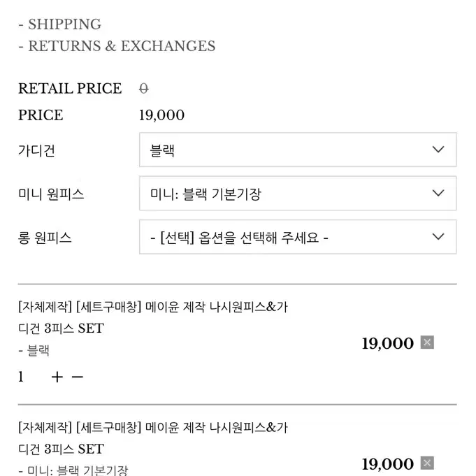Click quantity field showing 1

pos(21,377)
